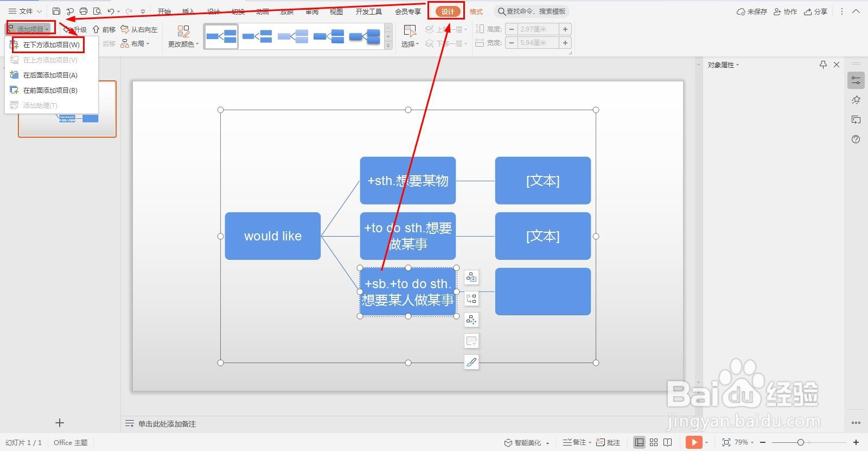Click the export-to-PDF icon beside Save
The width and height of the screenshot is (868, 451).
pyautogui.click(x=70, y=11)
